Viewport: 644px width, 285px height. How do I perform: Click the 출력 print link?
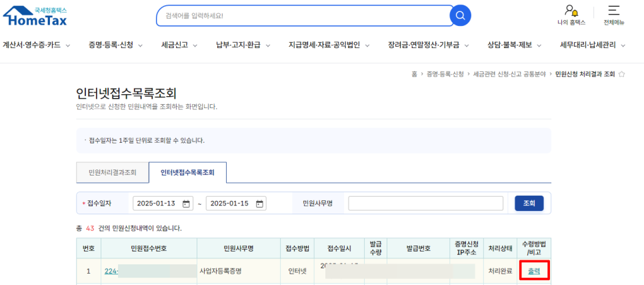tap(533, 271)
